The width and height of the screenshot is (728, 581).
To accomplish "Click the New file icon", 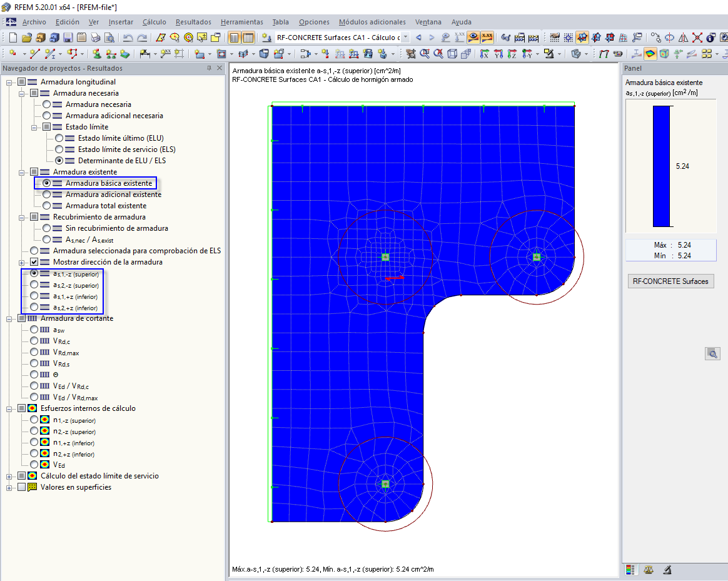I will point(13,38).
